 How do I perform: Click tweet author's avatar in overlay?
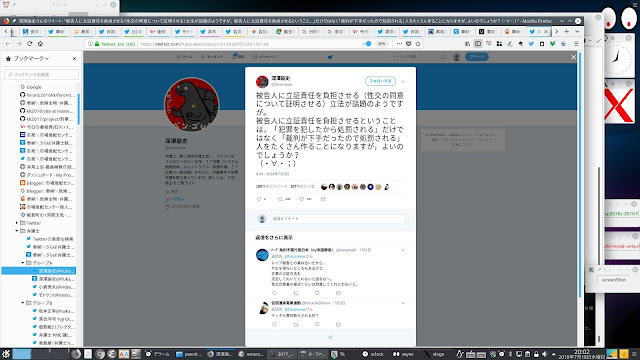click(262, 82)
